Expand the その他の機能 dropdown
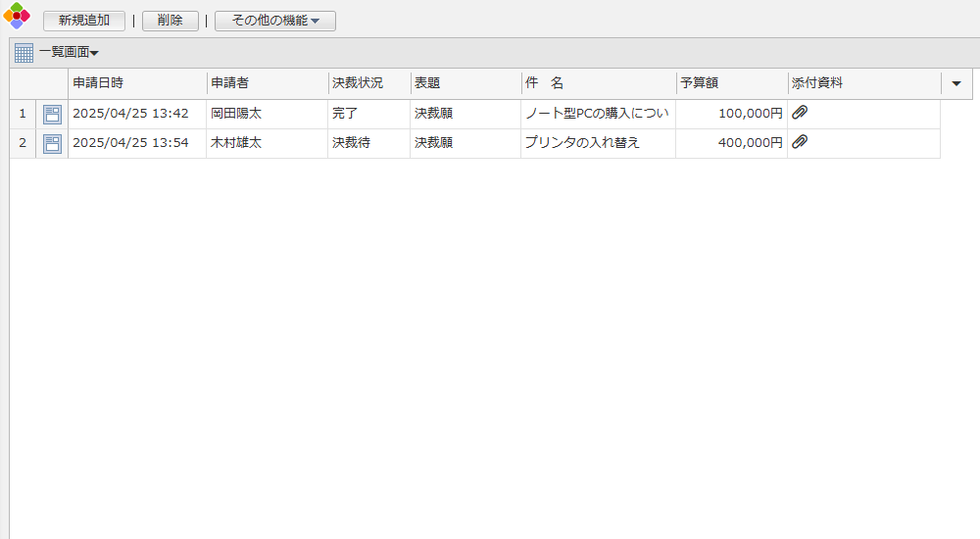 click(x=275, y=21)
